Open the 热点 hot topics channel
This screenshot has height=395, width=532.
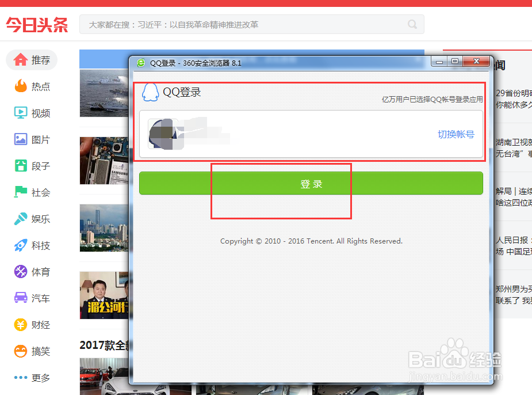coord(32,86)
